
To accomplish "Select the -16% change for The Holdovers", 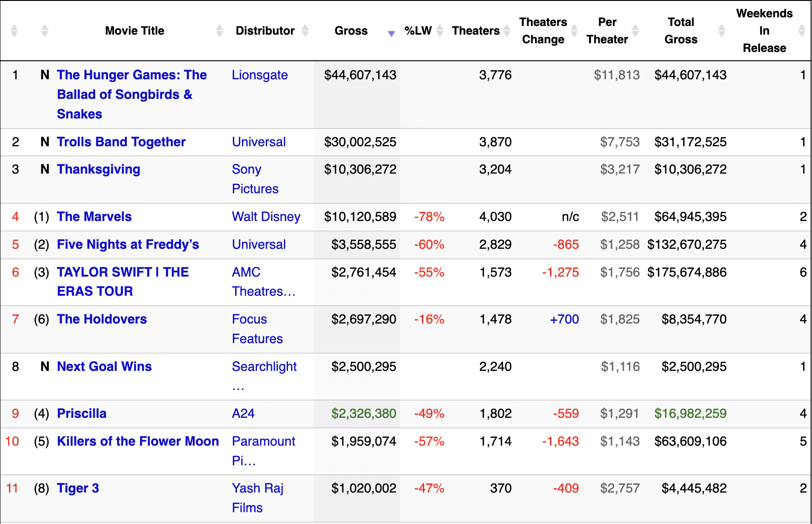I will [429, 319].
